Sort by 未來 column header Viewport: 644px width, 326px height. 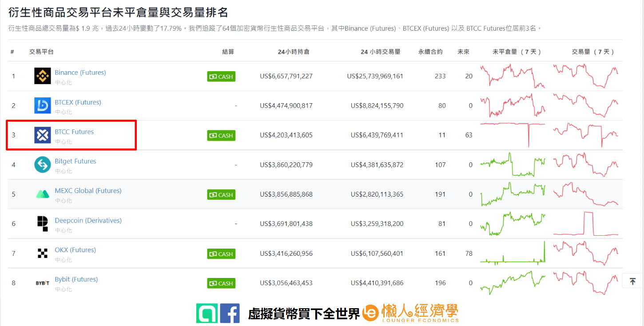coord(463,52)
